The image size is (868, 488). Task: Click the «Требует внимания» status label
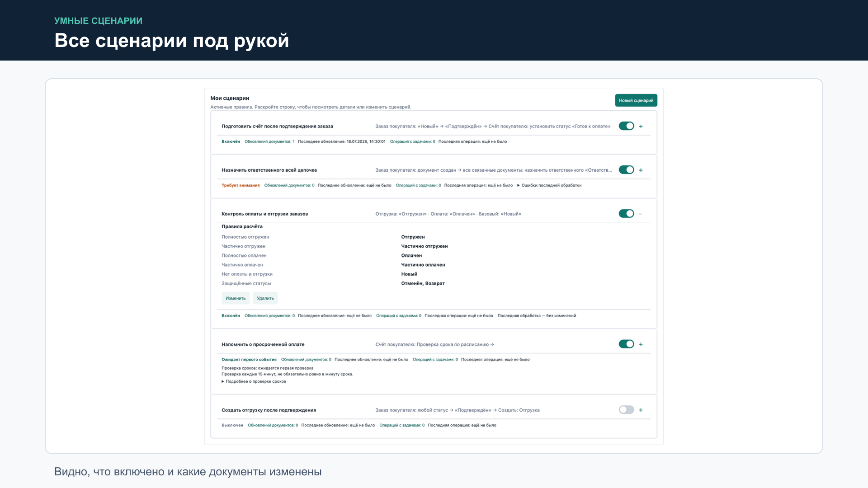coord(241,185)
